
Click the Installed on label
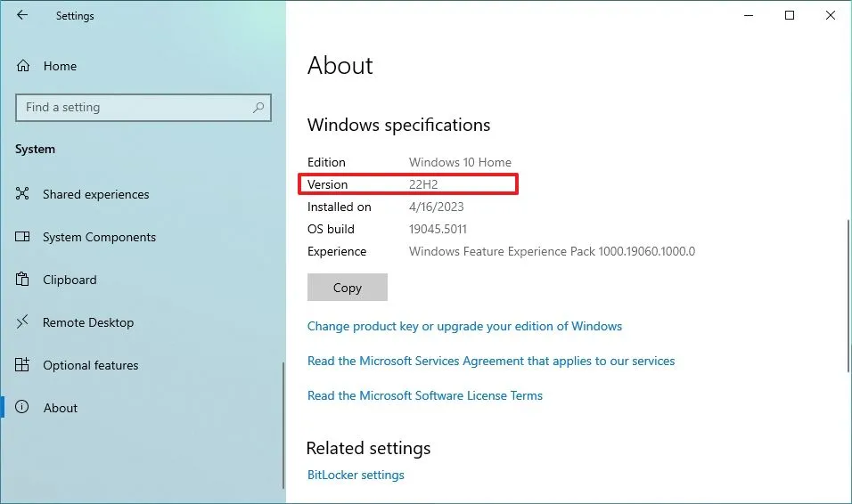339,207
